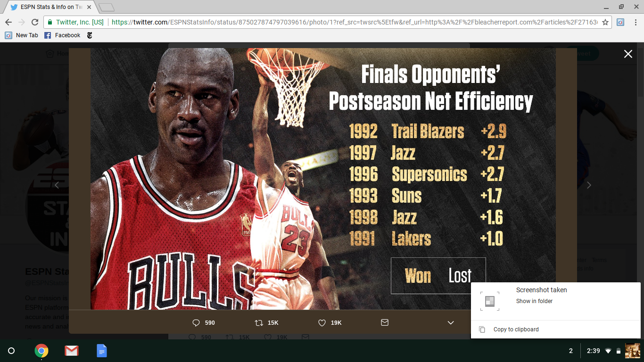Like the tweet with 19K heart icon
Screen dimensions: 644x362
point(322,323)
